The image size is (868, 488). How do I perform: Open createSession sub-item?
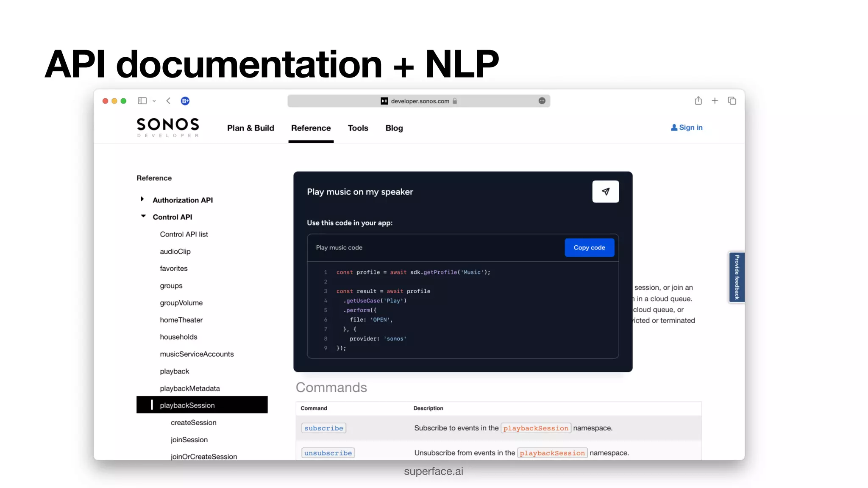(193, 422)
